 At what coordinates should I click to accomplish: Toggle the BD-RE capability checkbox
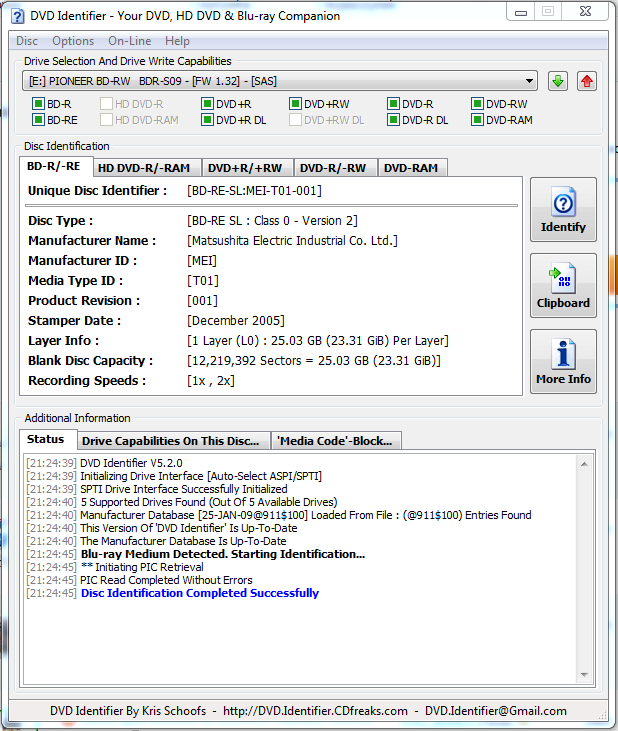coord(38,120)
